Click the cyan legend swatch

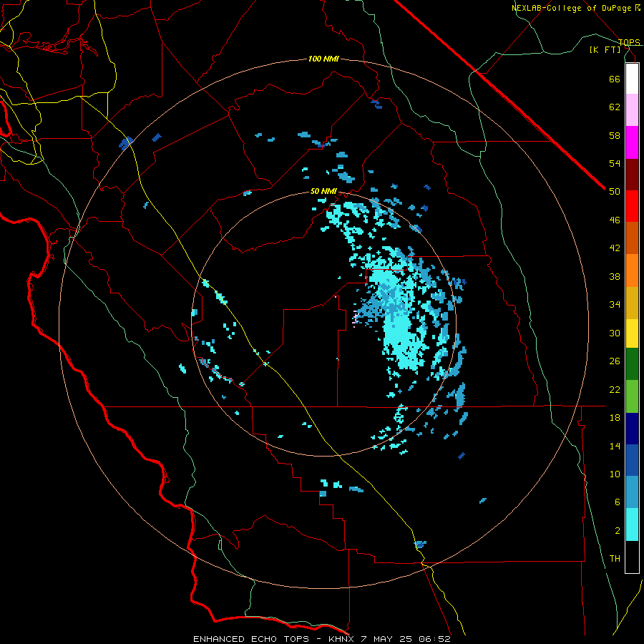coord(632,525)
